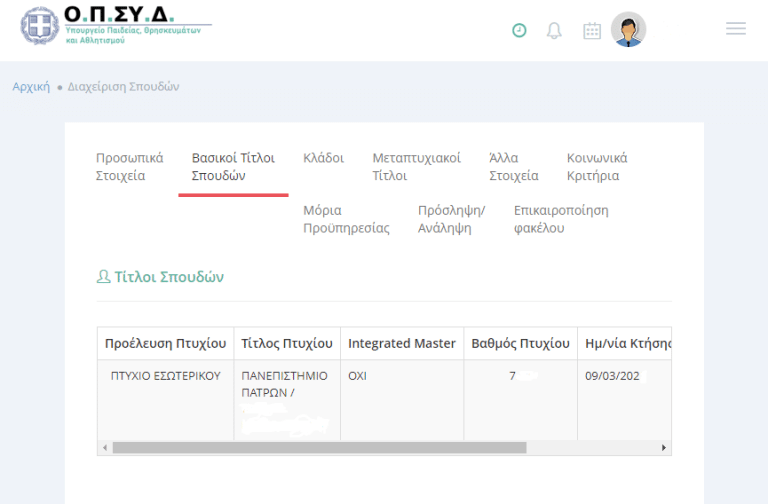This screenshot has height=504, width=768.
Task: Switch to Άλλα Στοιχεία tab
Action: click(513, 167)
